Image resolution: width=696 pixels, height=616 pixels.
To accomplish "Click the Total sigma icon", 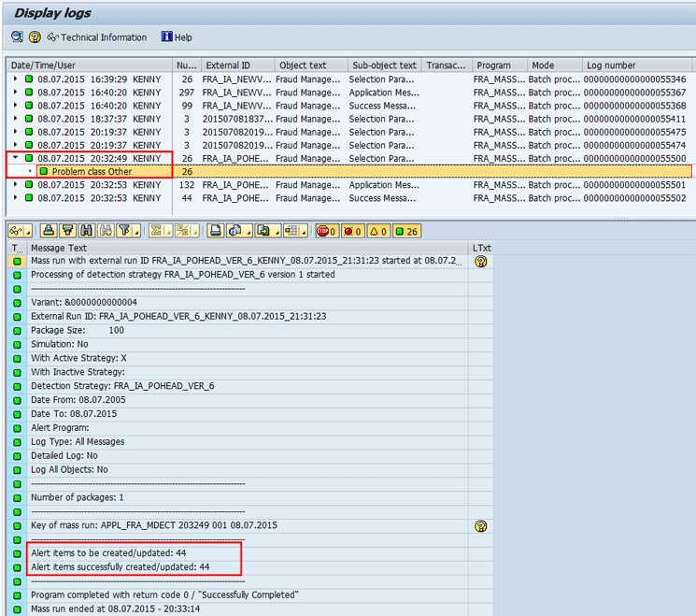I will (x=156, y=231).
